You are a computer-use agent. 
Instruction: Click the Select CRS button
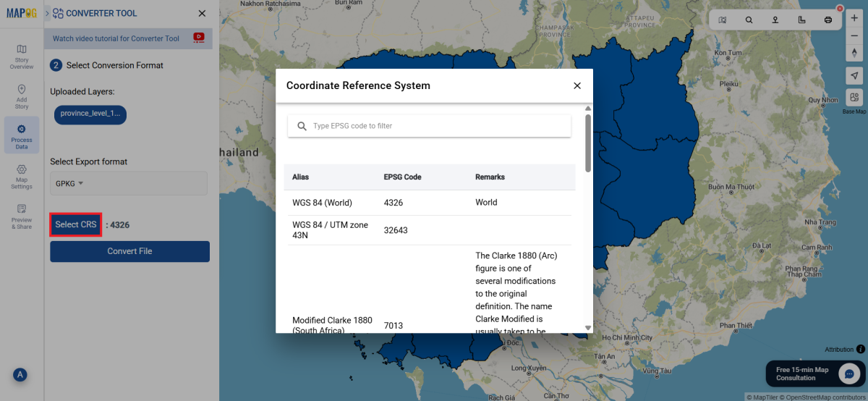click(76, 224)
